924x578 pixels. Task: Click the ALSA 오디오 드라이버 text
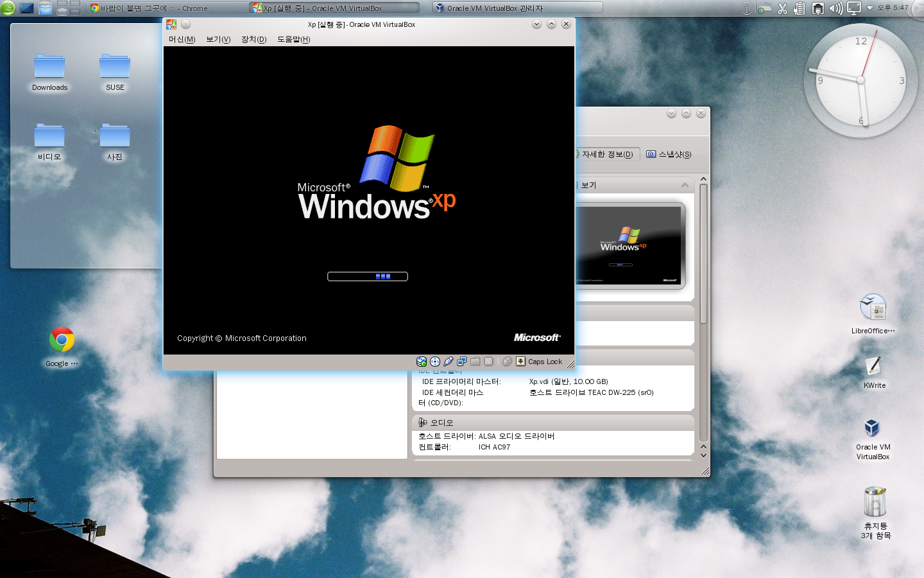coord(517,436)
